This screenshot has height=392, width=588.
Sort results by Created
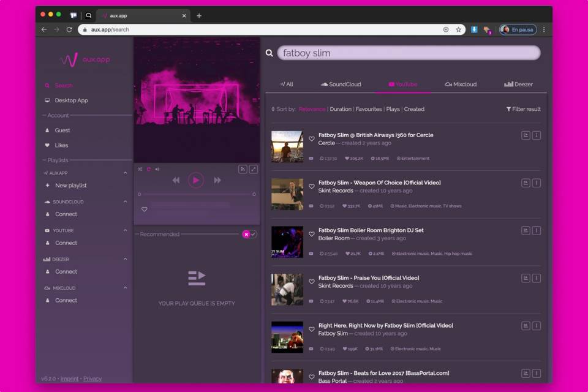coord(414,109)
